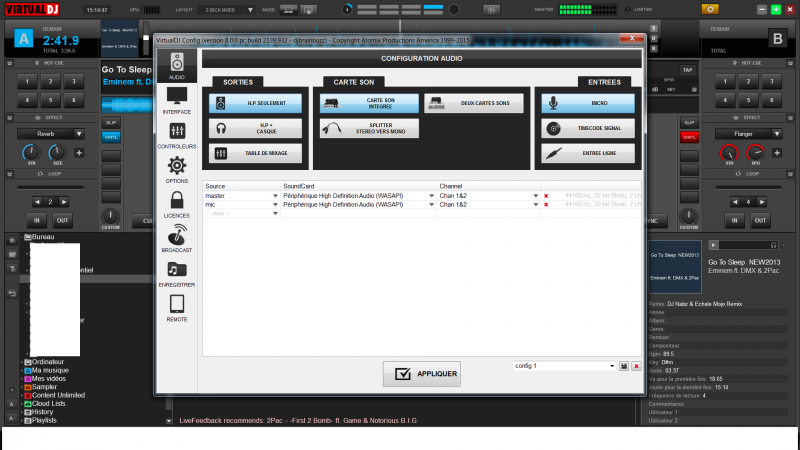
Task: Toggle the Timecode Signal input option
Action: (x=588, y=128)
